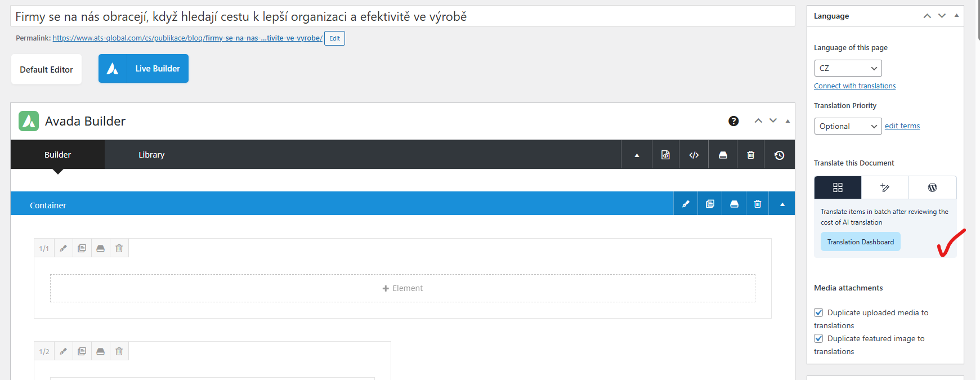Select the automatic translation wand icon
Viewport: 980px width, 380px height.
[885, 187]
